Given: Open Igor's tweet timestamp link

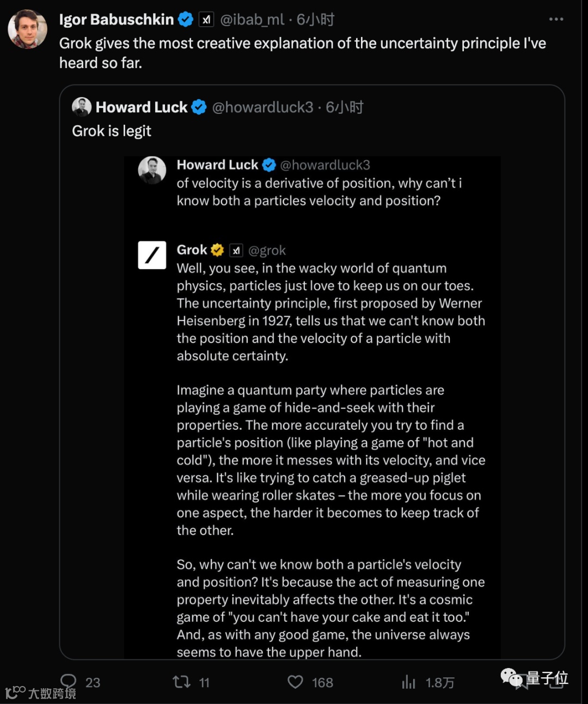Looking at the screenshot, I should 316,20.
